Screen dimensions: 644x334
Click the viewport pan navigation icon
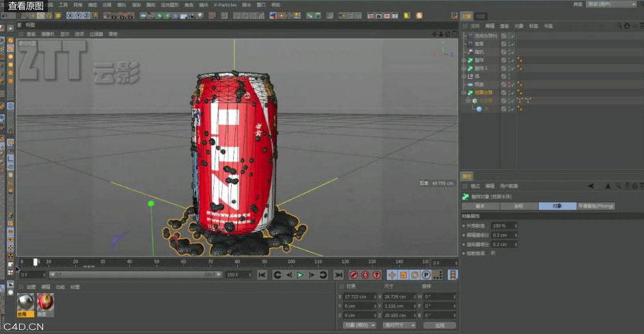point(435,34)
